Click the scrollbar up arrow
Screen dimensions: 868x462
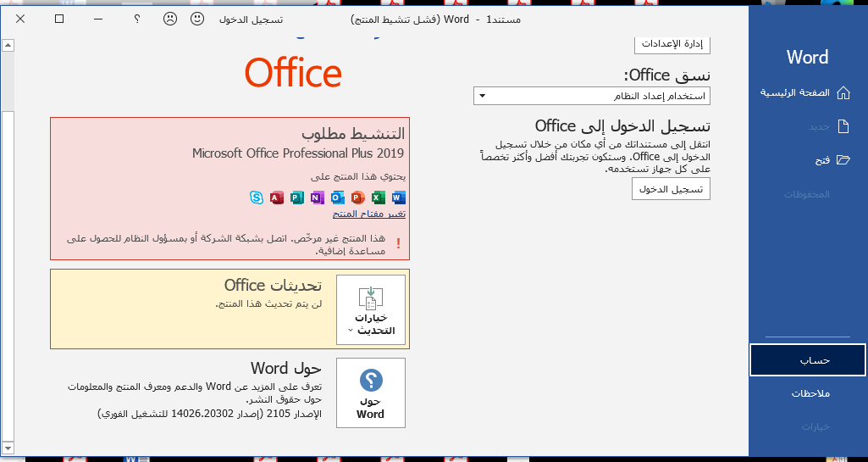click(8, 46)
